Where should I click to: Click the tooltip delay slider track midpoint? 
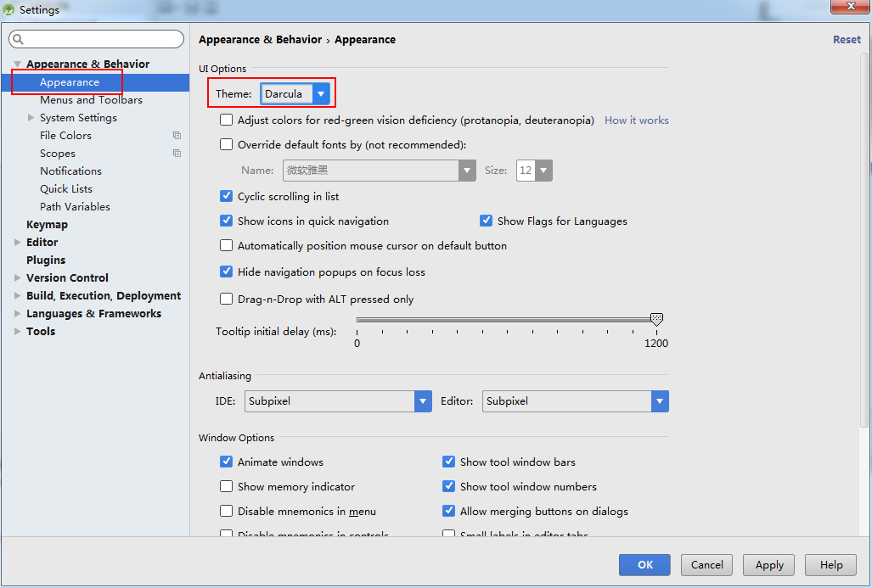pos(507,320)
